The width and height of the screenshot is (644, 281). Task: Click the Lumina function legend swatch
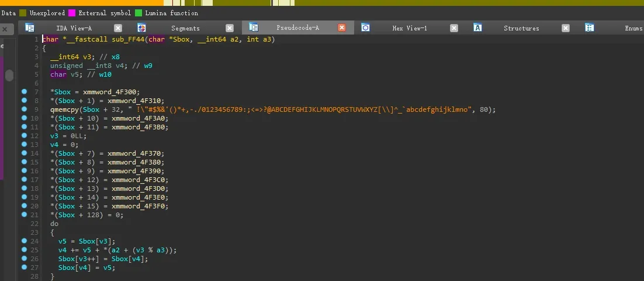139,13
